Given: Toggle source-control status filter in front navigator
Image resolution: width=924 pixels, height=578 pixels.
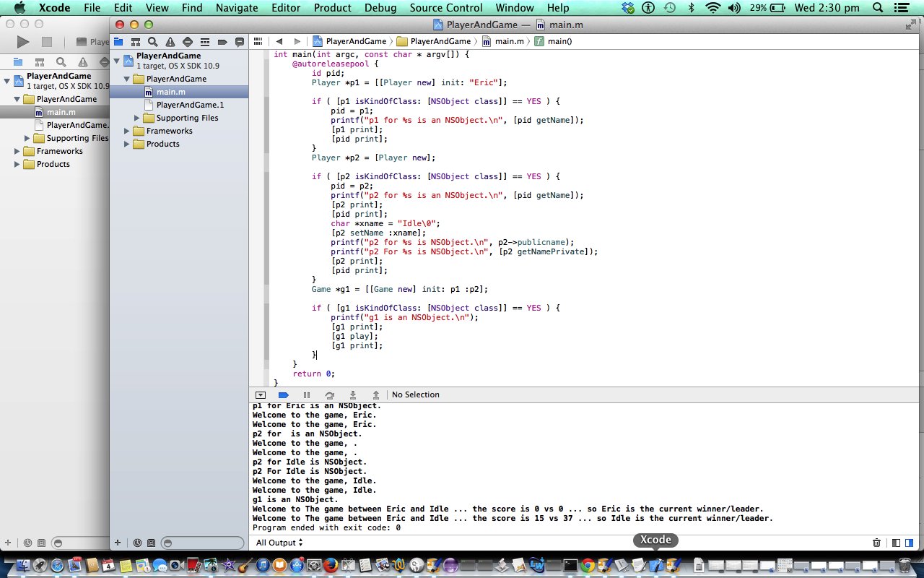Looking at the screenshot, I should click(x=151, y=543).
